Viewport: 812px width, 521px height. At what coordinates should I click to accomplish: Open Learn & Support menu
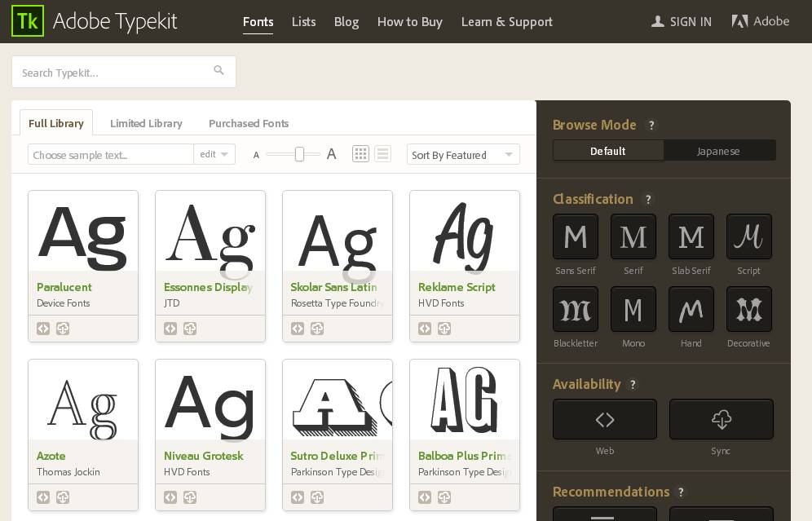[506, 22]
